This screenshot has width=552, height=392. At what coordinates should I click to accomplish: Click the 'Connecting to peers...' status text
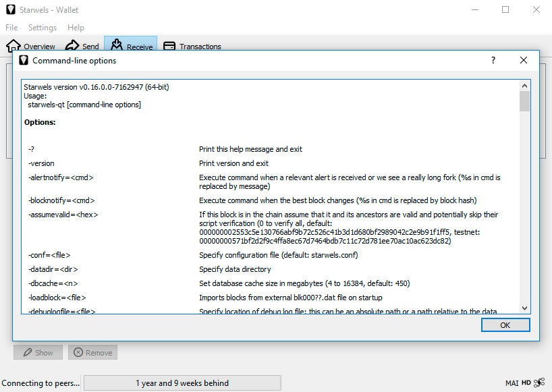tap(40, 383)
